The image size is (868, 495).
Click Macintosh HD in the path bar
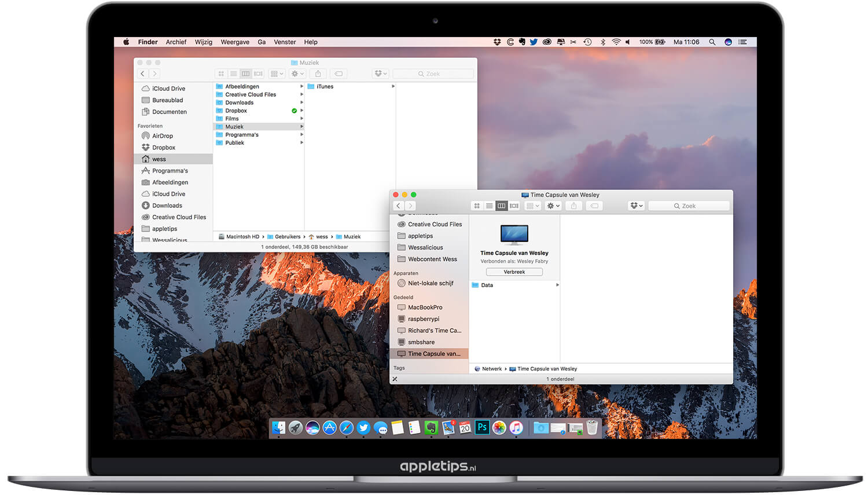tap(238, 237)
